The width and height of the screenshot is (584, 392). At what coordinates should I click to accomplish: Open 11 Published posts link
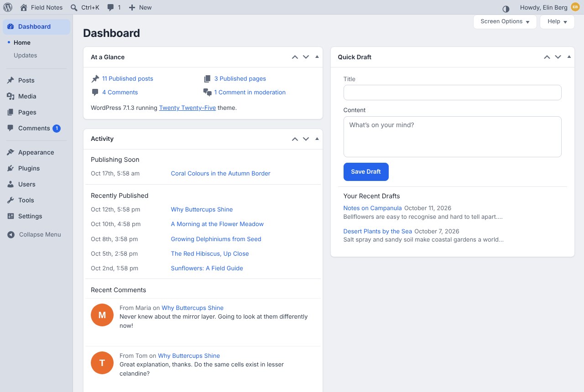click(128, 78)
